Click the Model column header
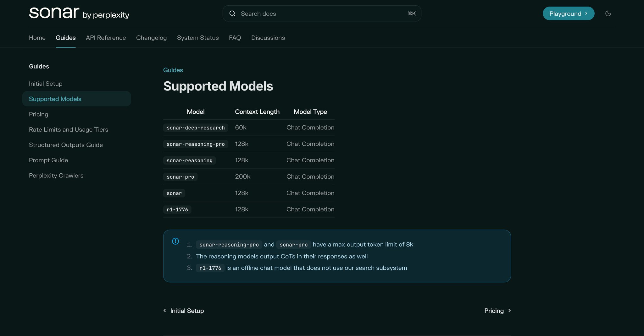 [x=196, y=112]
